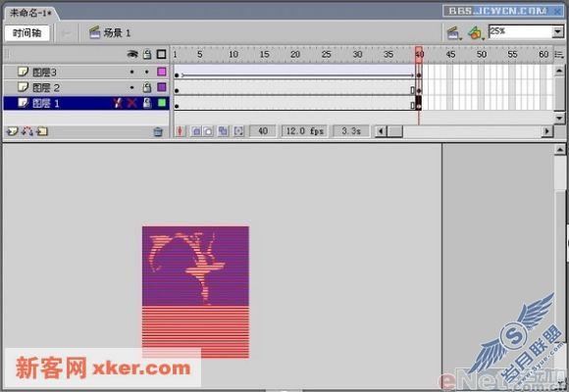This screenshot has height=392, width=569.
Task: Delete layer with trash icon
Action: tap(158, 131)
